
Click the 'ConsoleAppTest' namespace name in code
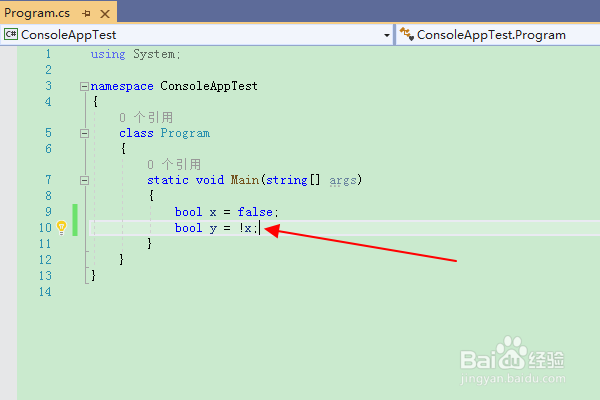tap(209, 86)
